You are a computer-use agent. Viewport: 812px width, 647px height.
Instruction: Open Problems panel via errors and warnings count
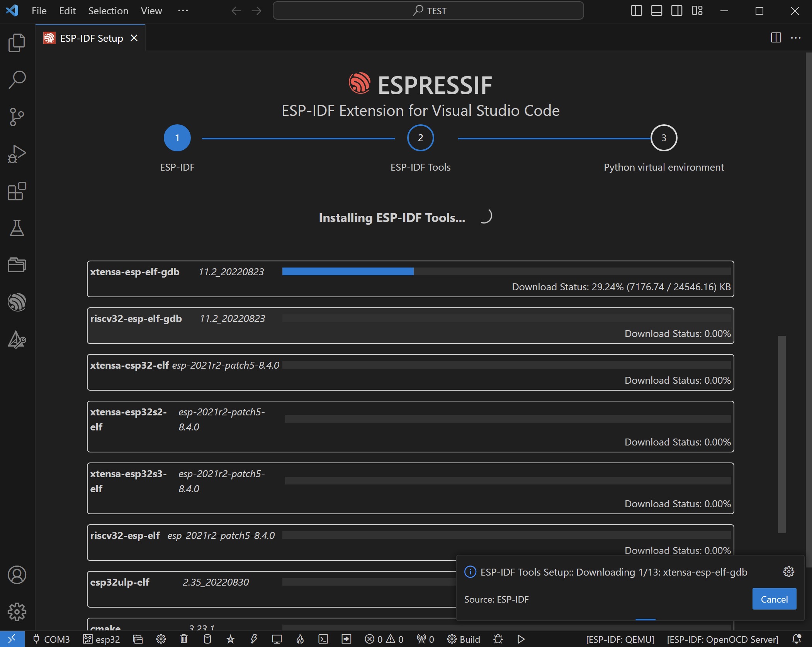pos(384,639)
